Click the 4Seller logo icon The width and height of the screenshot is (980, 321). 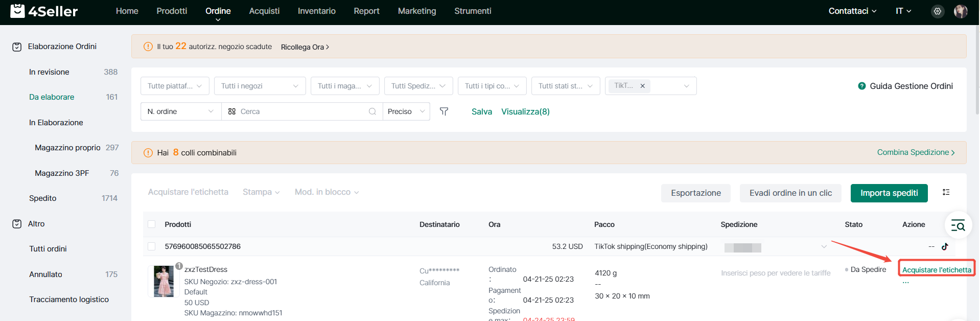click(17, 11)
